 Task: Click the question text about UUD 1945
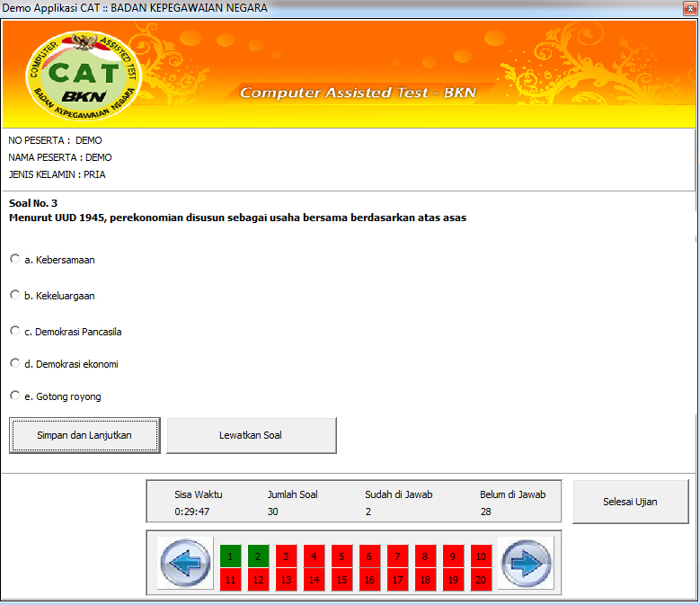(x=237, y=218)
